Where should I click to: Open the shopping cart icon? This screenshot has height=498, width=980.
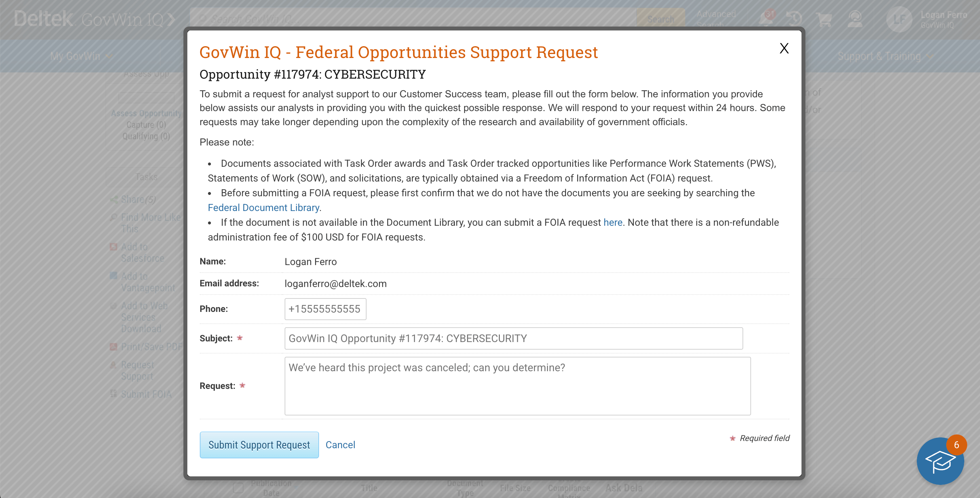point(824,19)
